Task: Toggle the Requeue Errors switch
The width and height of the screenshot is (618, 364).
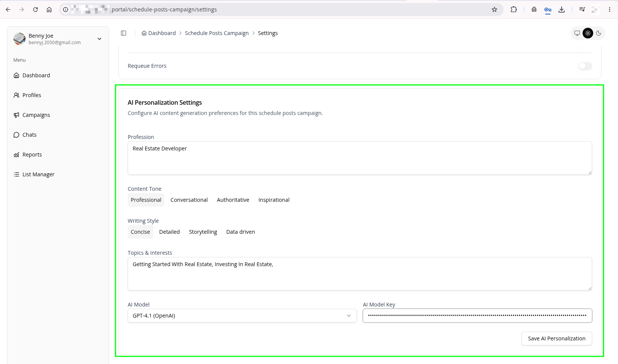Action: [585, 66]
